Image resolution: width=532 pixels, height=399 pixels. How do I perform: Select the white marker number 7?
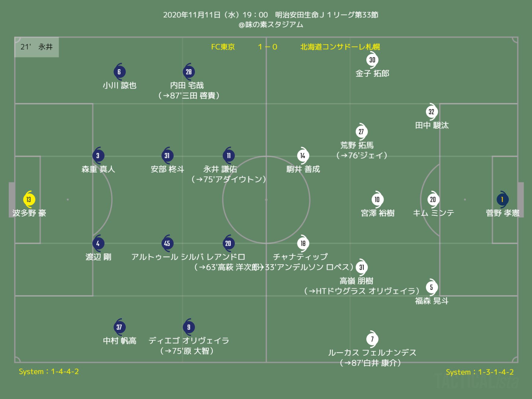pyautogui.click(x=372, y=339)
